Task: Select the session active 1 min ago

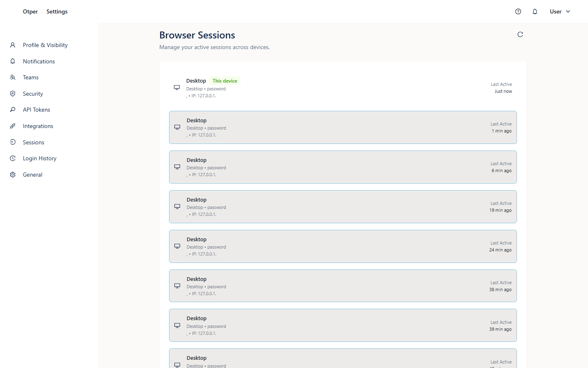Action: (343, 127)
